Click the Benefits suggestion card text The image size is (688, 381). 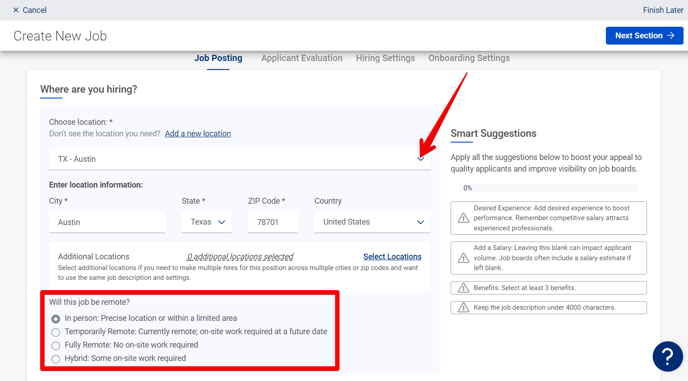[x=524, y=288]
